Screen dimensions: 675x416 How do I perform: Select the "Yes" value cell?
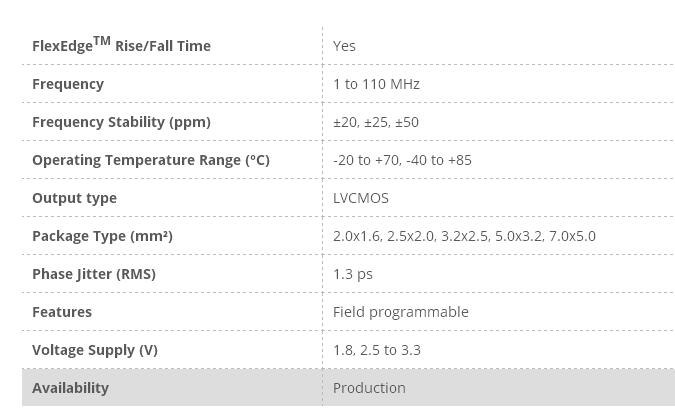344,46
